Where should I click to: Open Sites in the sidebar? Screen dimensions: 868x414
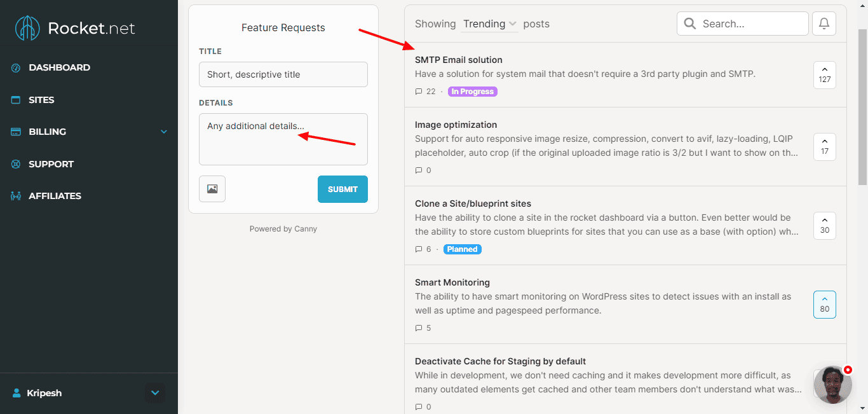point(41,100)
